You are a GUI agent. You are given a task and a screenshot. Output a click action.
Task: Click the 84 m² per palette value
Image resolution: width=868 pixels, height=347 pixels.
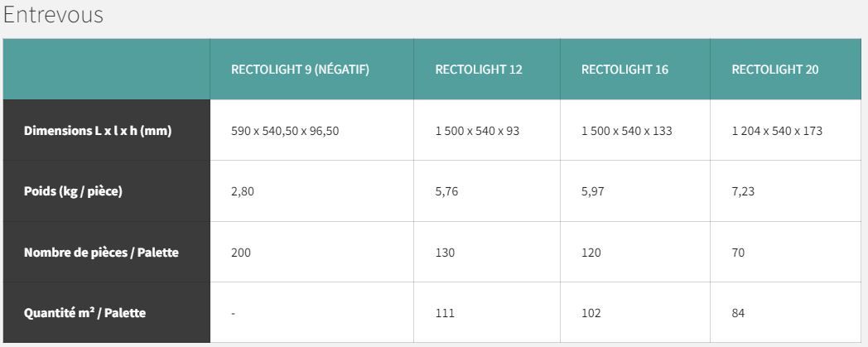pos(738,313)
